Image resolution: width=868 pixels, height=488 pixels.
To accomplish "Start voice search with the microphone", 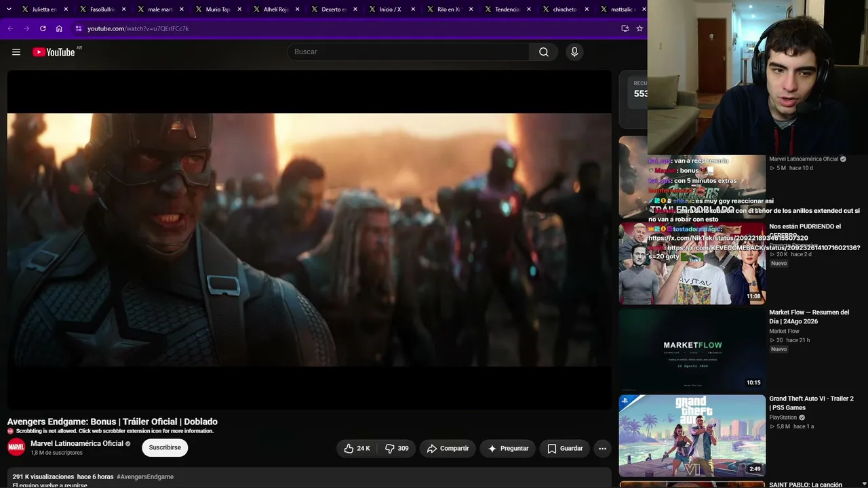I will pos(574,52).
